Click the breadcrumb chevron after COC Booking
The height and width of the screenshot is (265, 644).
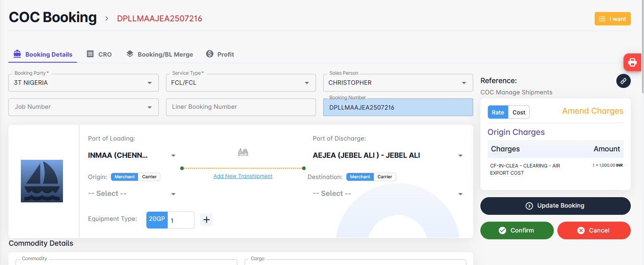point(107,18)
